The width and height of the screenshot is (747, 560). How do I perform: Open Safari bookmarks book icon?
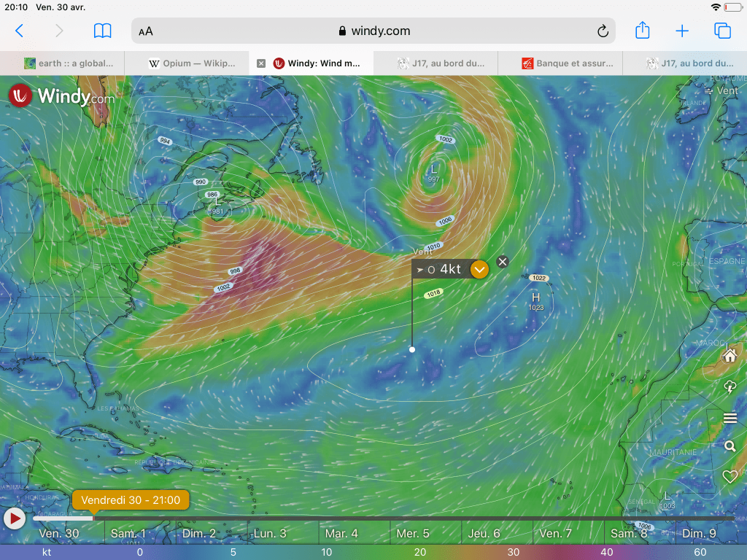(x=102, y=31)
